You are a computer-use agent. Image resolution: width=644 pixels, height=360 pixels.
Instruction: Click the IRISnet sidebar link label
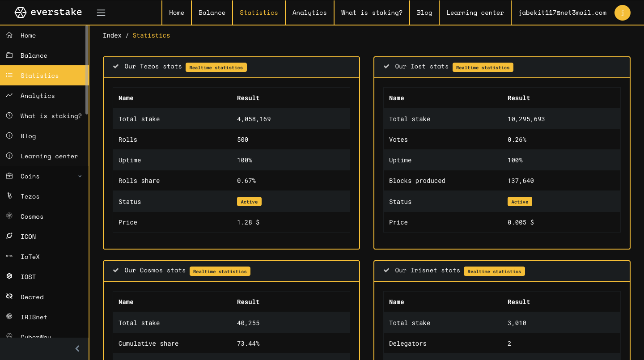coord(34,317)
